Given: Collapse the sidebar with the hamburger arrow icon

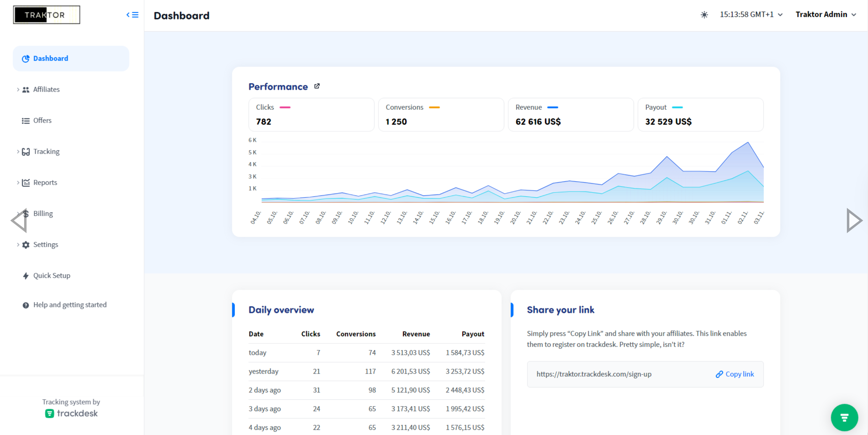Looking at the screenshot, I should (x=132, y=15).
